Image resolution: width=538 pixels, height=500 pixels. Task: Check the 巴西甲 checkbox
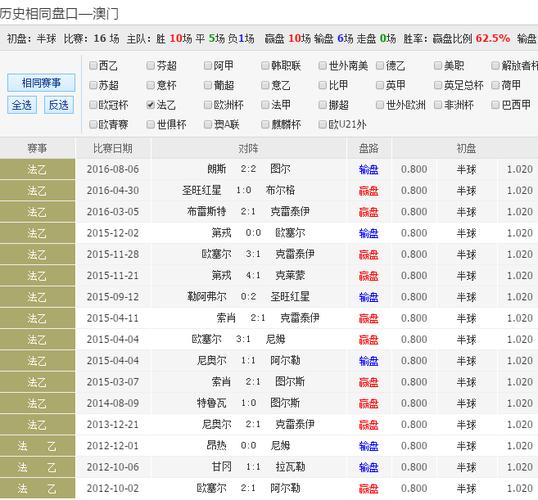pyautogui.click(x=495, y=105)
